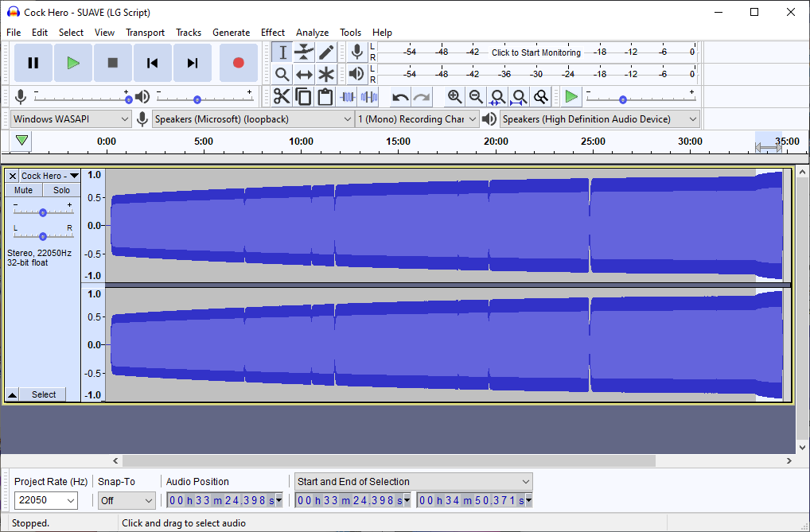Click the Stop transport button
This screenshot has width=810, height=532.
(113, 63)
